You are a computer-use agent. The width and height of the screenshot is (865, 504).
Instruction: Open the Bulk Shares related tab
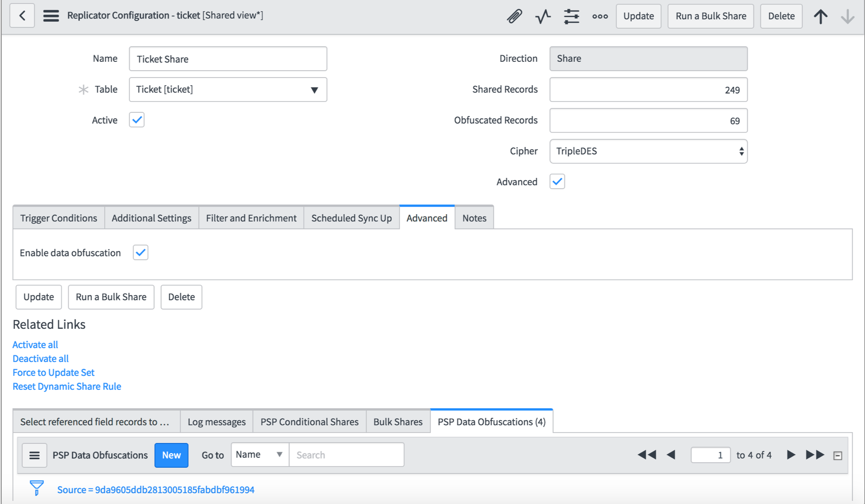pos(398,422)
